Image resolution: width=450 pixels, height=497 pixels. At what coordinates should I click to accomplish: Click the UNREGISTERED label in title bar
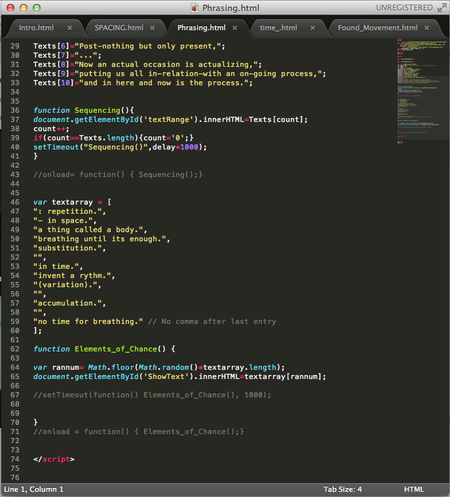pyautogui.click(x=404, y=8)
